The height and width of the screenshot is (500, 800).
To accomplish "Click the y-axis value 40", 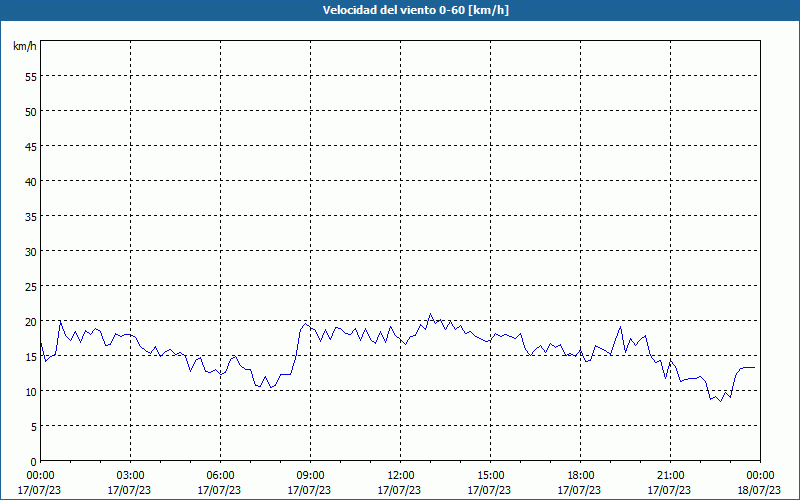I will pos(31,182).
